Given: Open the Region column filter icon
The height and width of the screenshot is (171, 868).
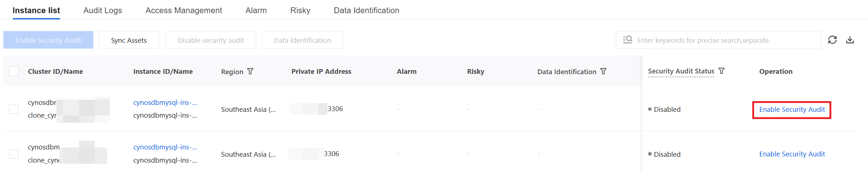Looking at the screenshot, I should [x=250, y=71].
